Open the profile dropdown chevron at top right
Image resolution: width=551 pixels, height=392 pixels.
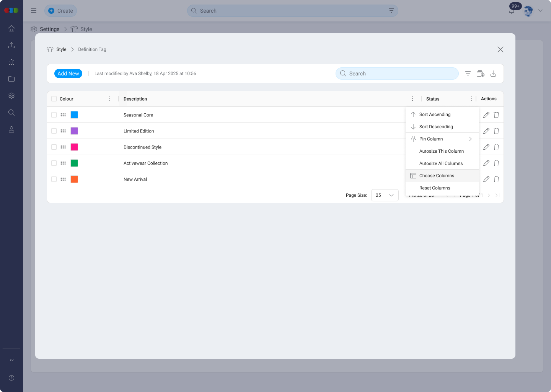click(x=540, y=11)
